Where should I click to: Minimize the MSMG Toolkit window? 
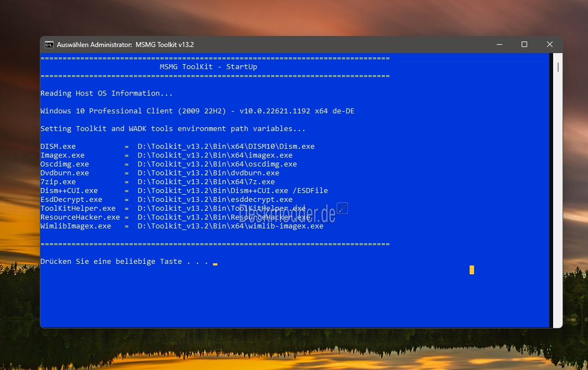click(x=499, y=45)
